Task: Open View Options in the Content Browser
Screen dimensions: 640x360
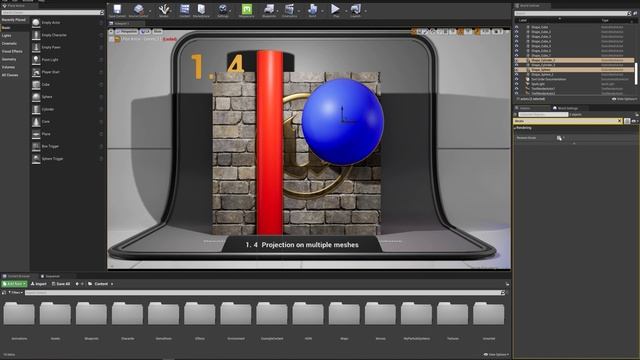Action: point(496,355)
